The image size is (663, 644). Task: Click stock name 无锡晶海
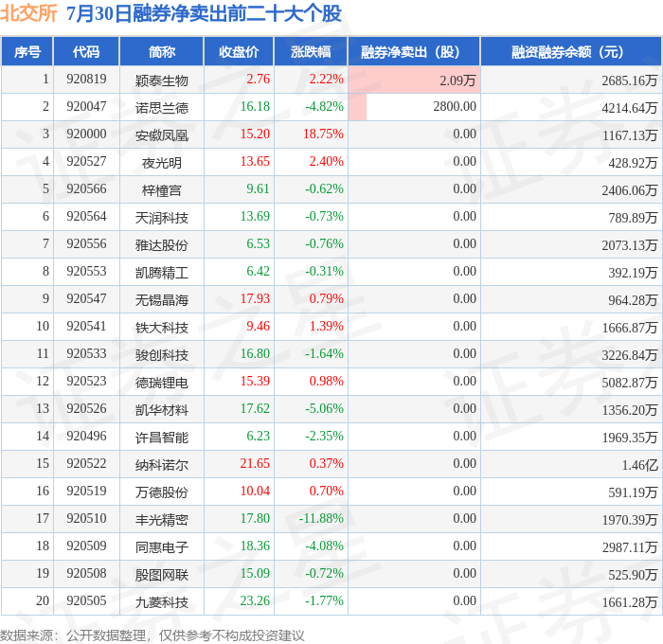click(x=162, y=300)
